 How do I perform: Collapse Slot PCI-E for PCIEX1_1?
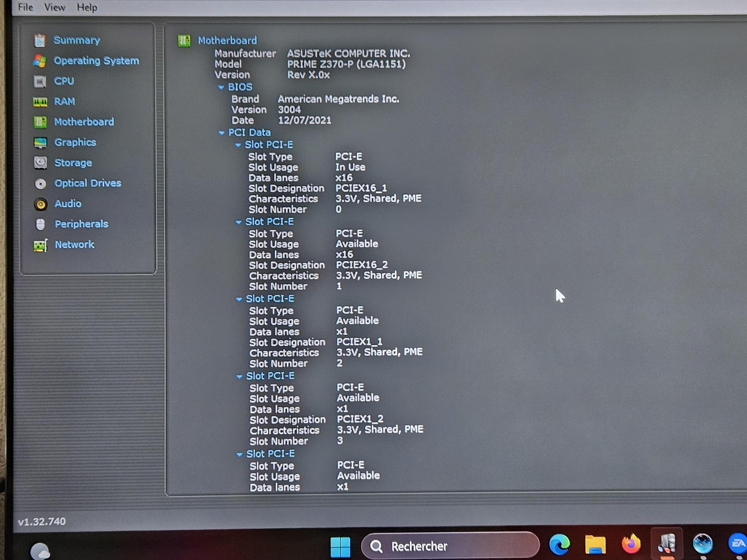tap(239, 299)
